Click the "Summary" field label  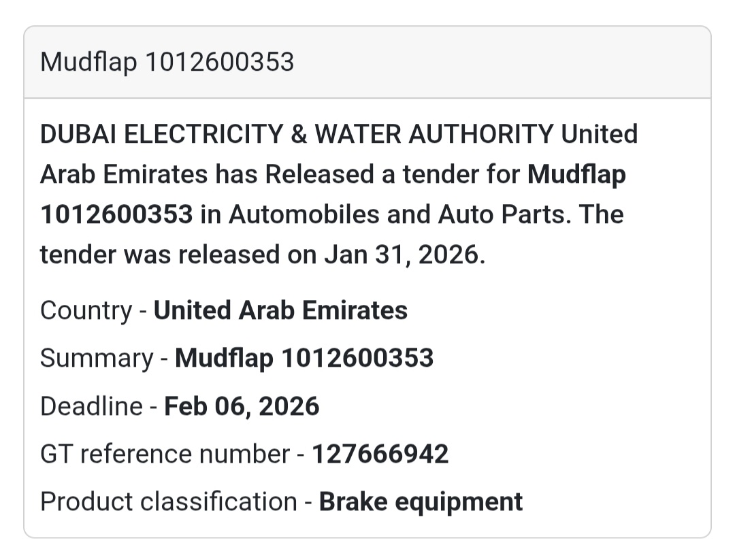(x=97, y=358)
